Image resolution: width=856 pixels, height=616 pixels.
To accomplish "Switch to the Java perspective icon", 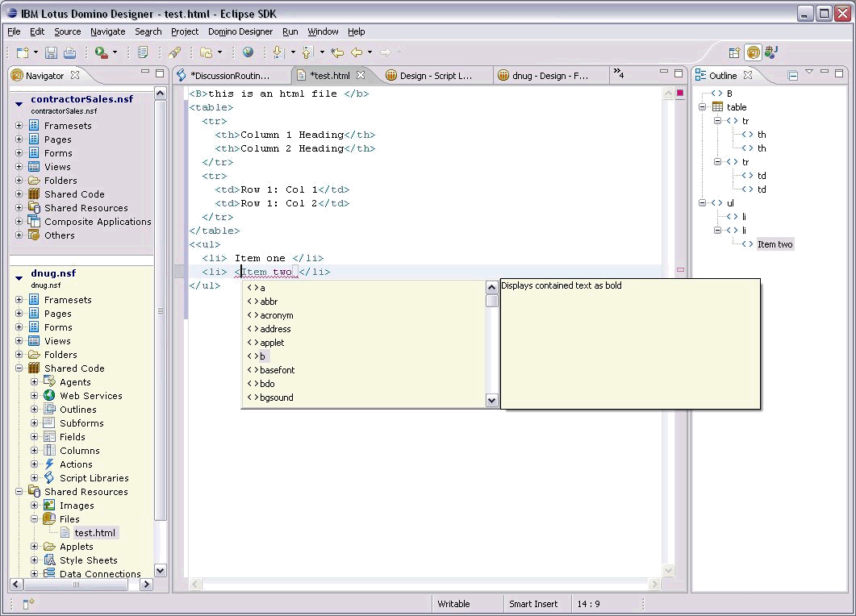I will coord(771,52).
